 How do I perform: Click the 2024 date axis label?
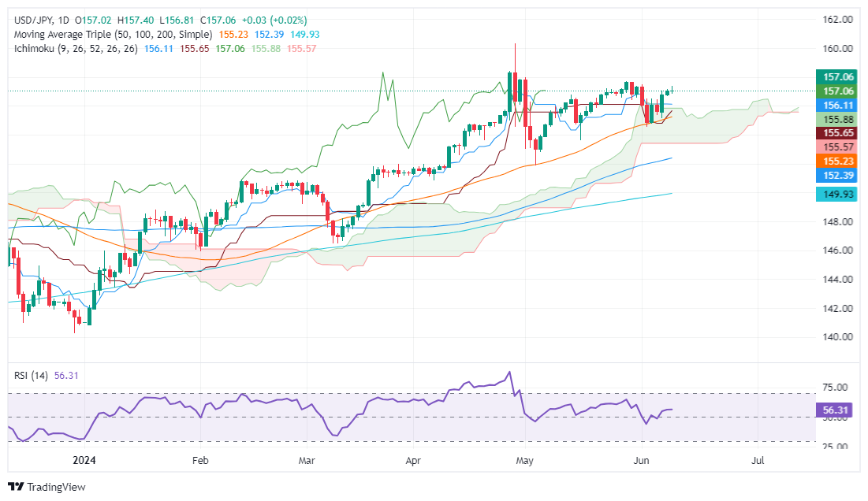[84, 460]
